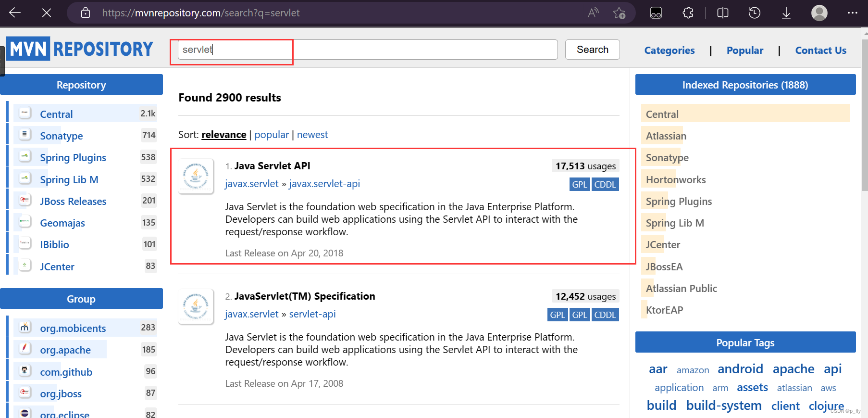The image size is (868, 418).
Task: Select the build-system popular tag
Action: pos(724,405)
